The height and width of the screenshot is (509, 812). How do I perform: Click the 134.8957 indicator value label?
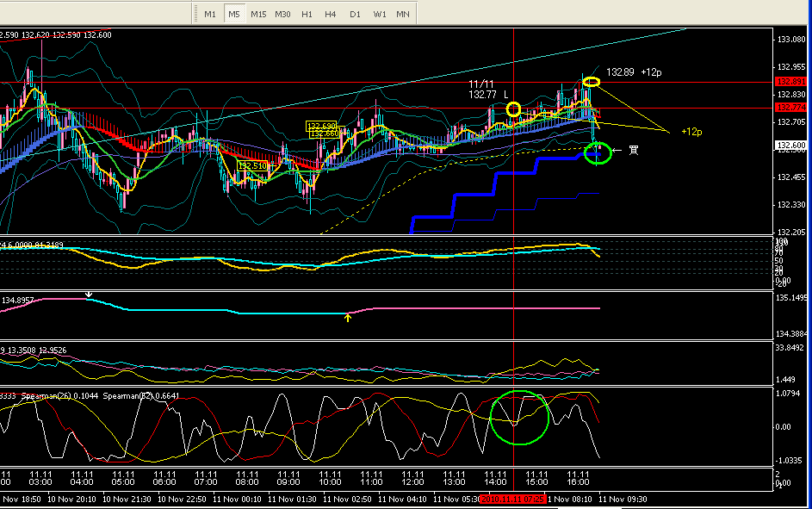17,301
